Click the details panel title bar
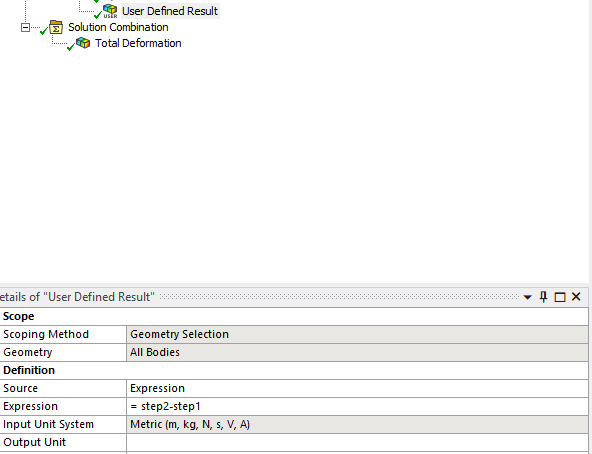Screen dimensions: 592x454 [x=261, y=297]
